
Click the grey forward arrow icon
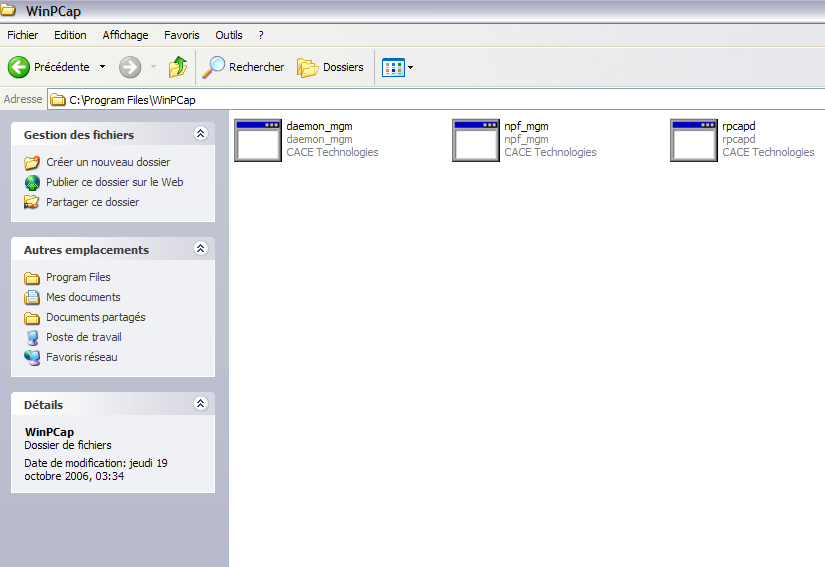click(130, 67)
